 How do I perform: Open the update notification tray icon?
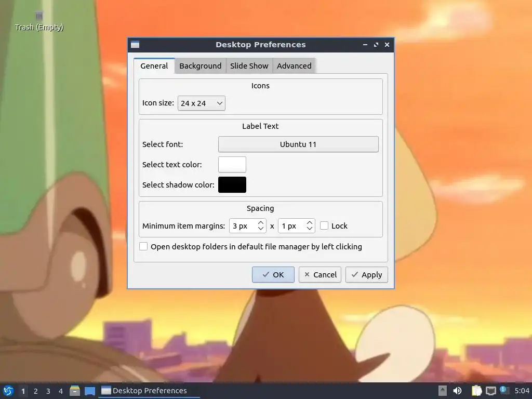(x=504, y=390)
